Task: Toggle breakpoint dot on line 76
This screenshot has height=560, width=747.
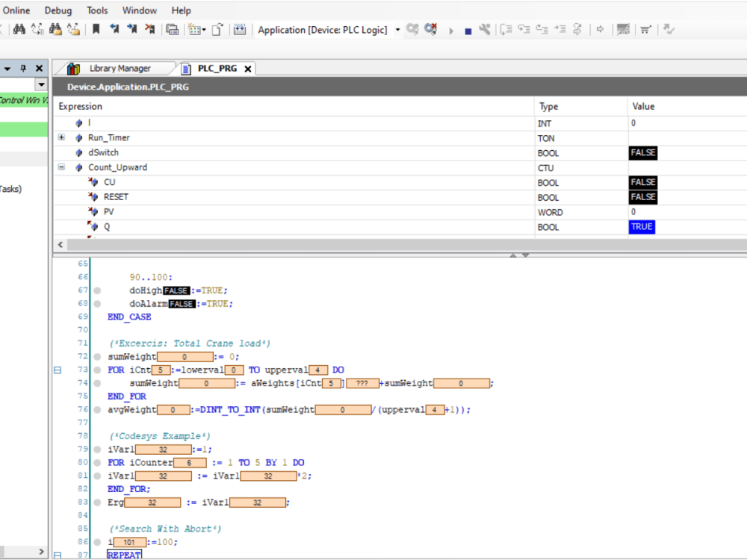Action: (x=97, y=410)
